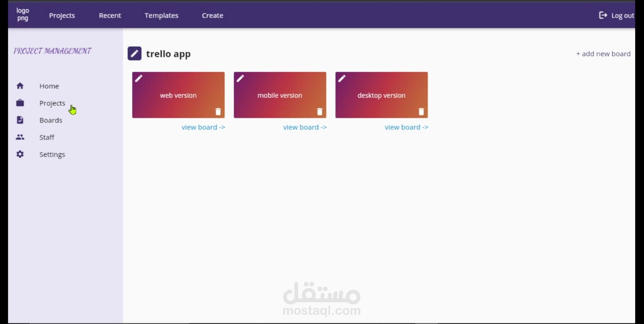Click the logo png image
This screenshot has width=644, height=324.
pyautogui.click(x=23, y=14)
